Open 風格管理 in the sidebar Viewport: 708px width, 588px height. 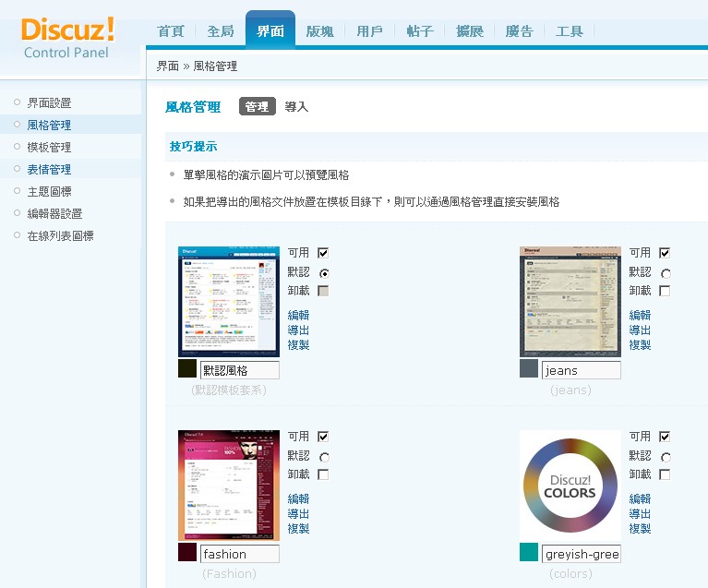pos(49,125)
